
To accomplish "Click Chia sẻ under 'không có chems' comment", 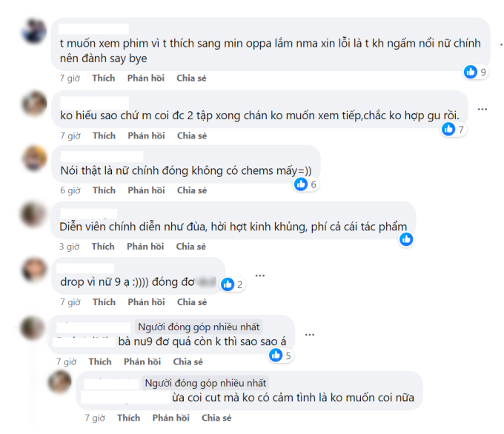I will [192, 190].
